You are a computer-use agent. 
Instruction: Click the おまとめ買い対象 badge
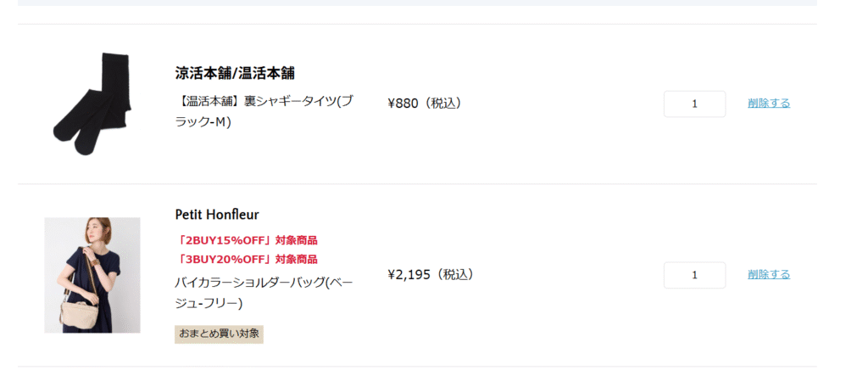(x=219, y=334)
